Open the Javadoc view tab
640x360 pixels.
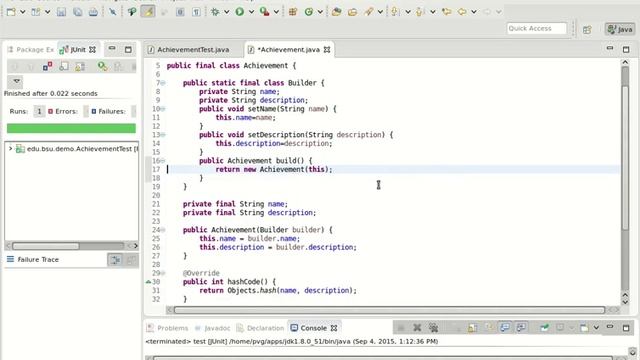[212, 328]
